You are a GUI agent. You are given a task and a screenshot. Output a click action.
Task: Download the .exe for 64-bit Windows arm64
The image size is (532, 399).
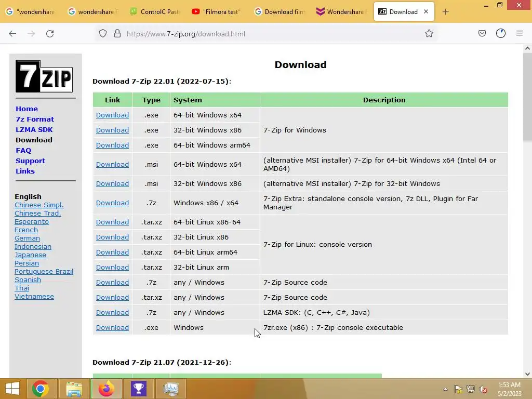112,145
